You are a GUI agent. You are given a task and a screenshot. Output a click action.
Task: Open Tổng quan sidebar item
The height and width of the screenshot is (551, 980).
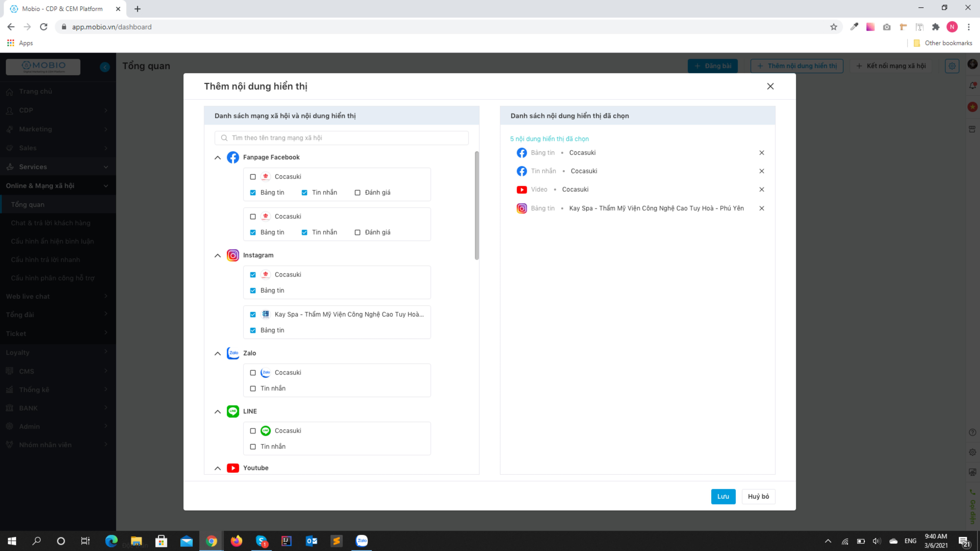[58, 205]
